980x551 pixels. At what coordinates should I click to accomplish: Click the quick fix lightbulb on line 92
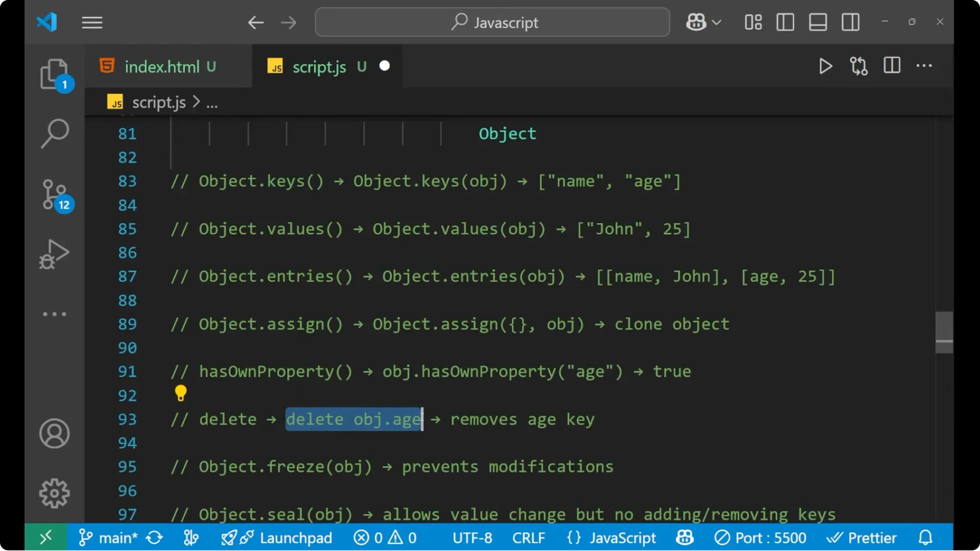[181, 393]
